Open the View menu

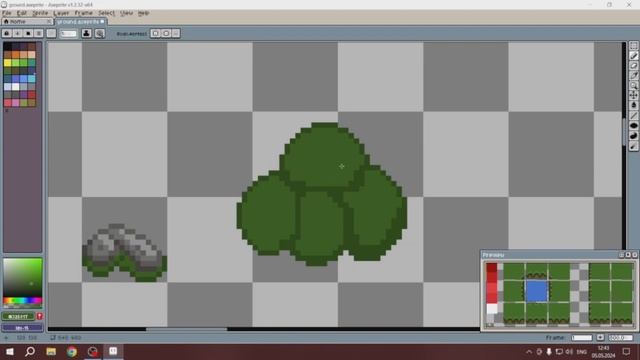pos(127,13)
